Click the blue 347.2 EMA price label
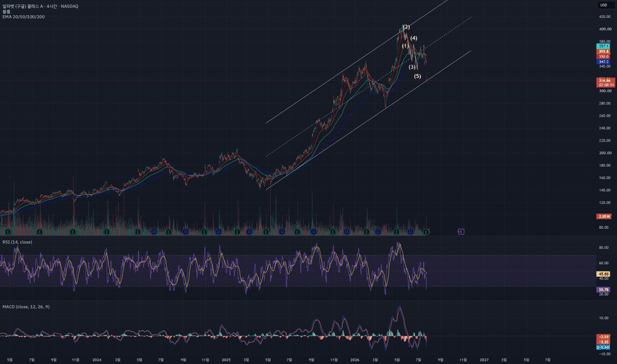 [603, 62]
